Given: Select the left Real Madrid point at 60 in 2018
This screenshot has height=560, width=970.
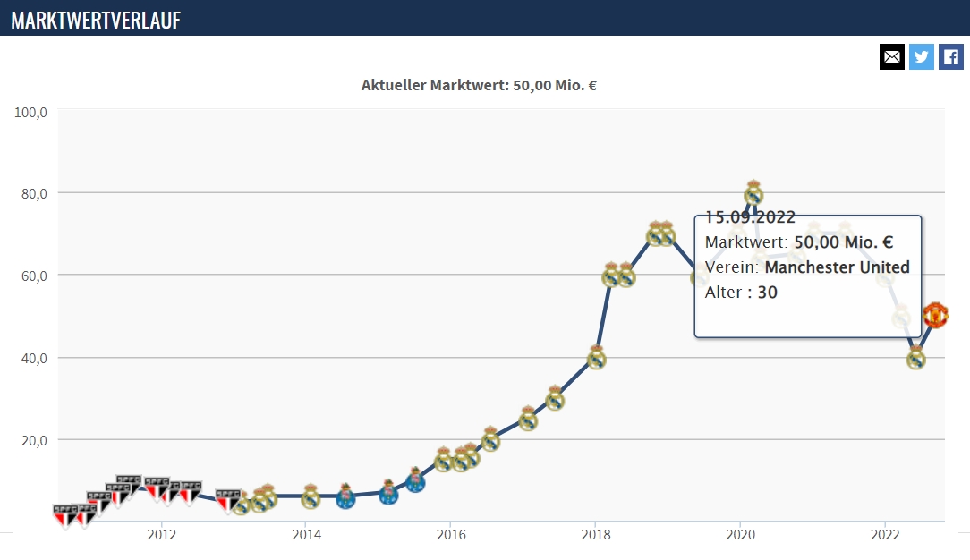Looking at the screenshot, I should 611,275.
